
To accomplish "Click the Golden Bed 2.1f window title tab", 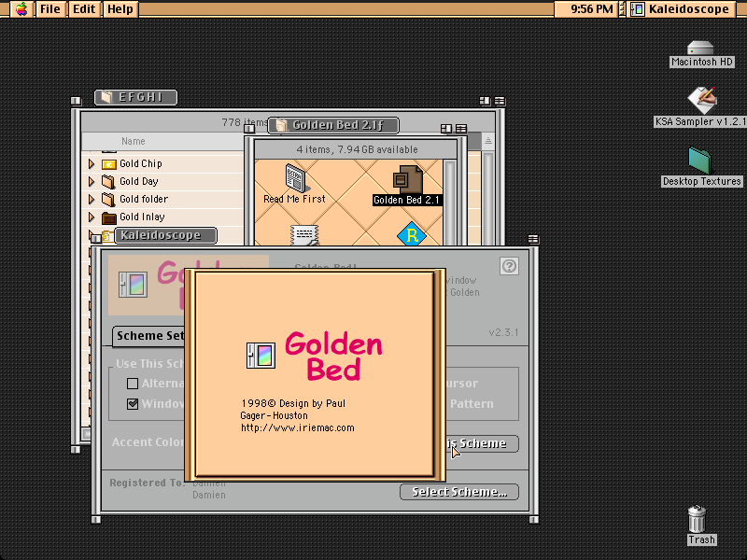I will point(333,125).
